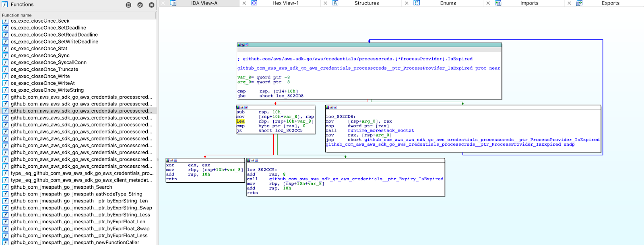
Task: Click the Imports tab icon
Action: [498, 3]
